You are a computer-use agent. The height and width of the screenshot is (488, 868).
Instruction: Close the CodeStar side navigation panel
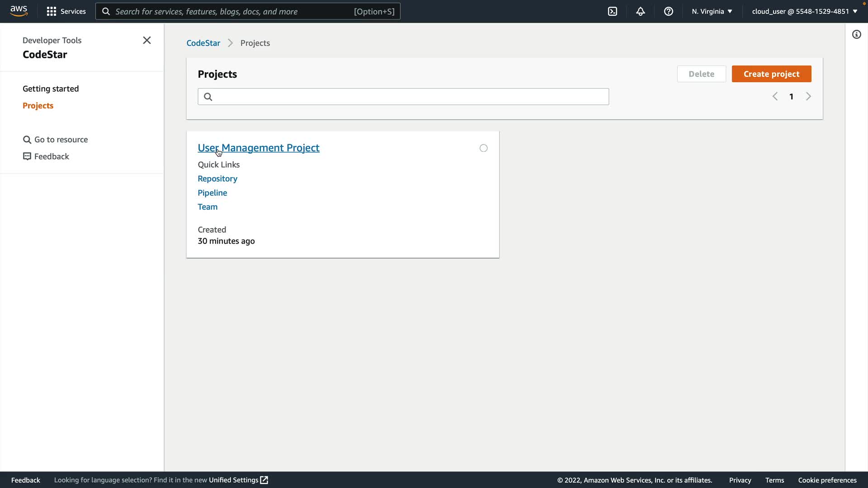[147, 40]
